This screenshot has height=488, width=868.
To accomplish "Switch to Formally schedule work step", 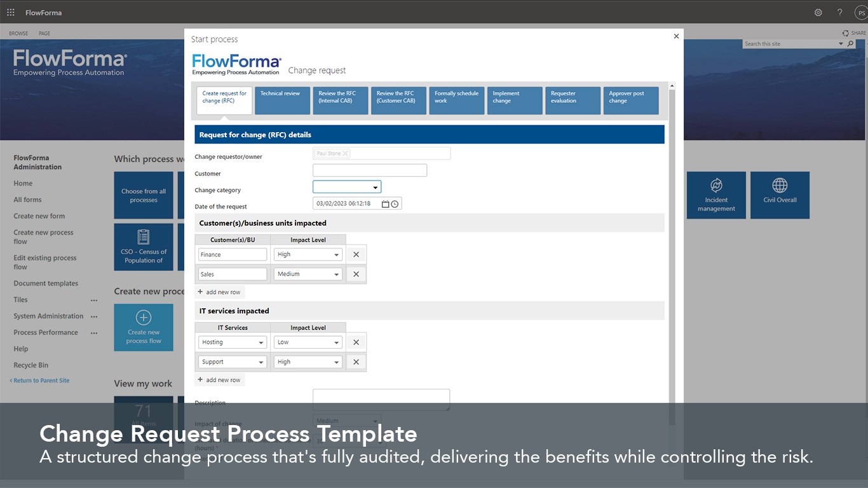I will tap(457, 100).
